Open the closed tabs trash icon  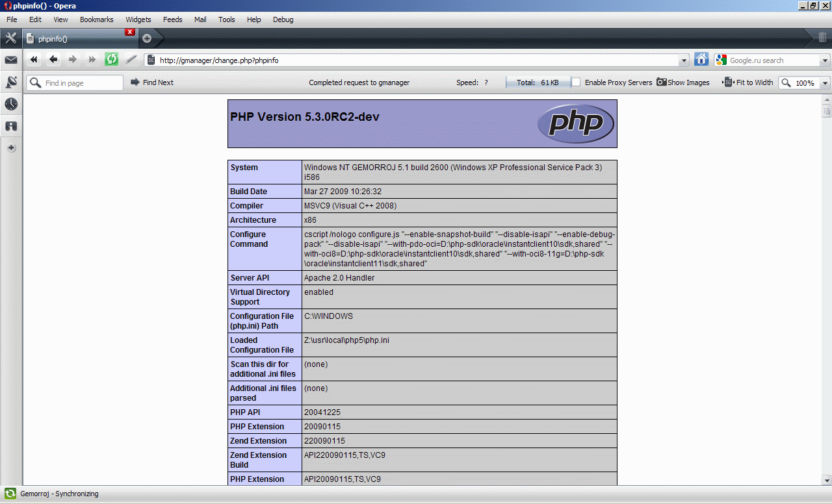[x=822, y=38]
